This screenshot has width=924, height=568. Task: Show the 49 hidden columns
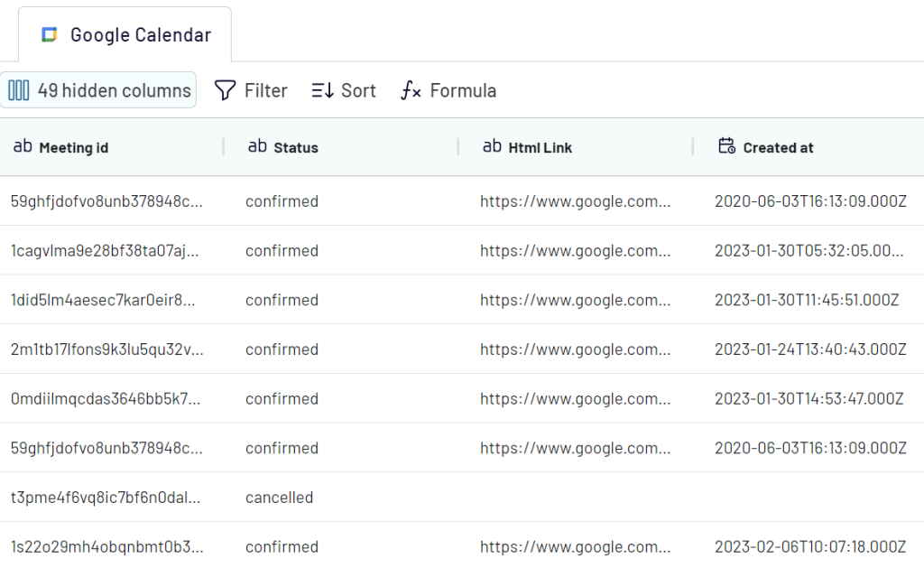(98, 89)
